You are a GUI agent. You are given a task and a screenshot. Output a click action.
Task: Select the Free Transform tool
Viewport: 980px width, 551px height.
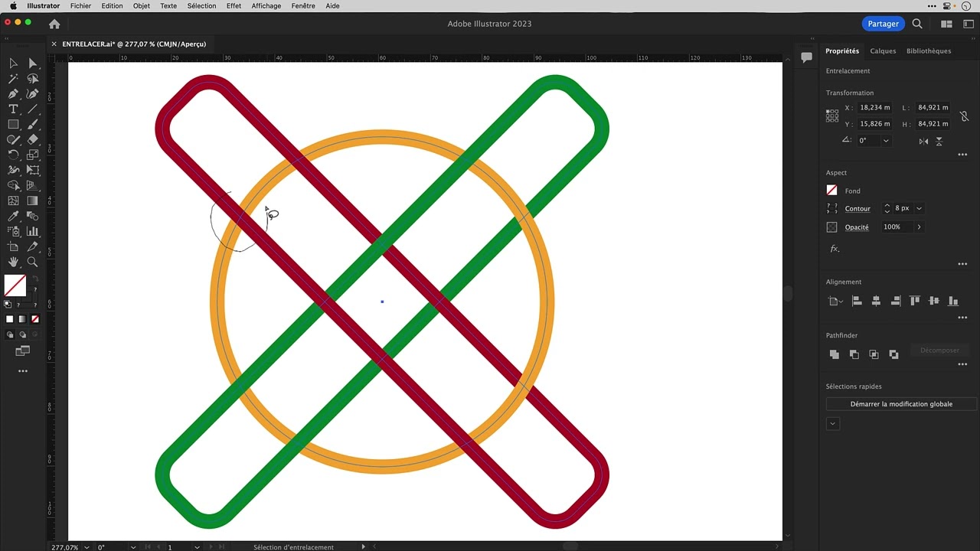[32, 171]
